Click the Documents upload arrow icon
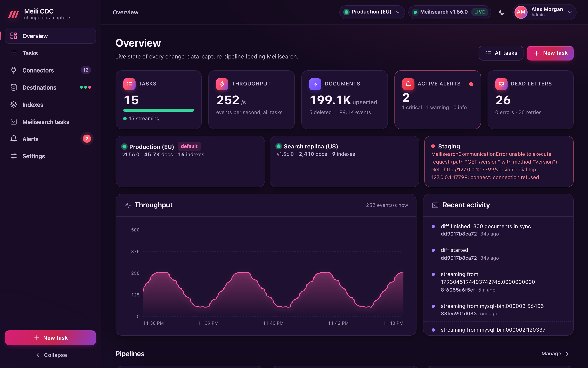Viewport: 588px width, 368px height. pyautogui.click(x=315, y=84)
